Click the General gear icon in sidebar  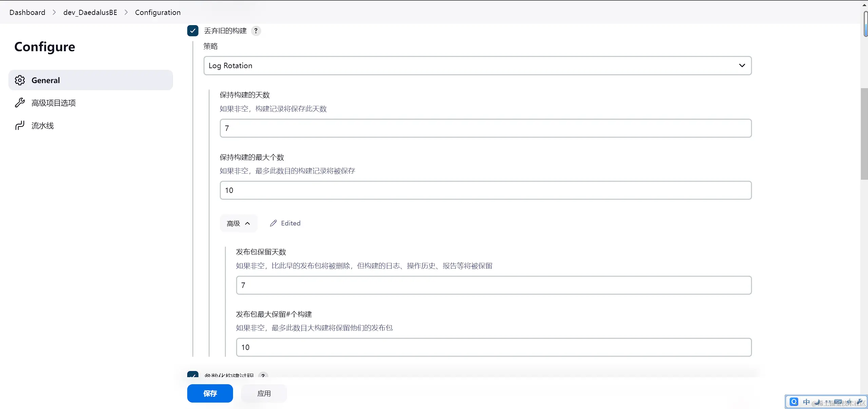click(20, 80)
